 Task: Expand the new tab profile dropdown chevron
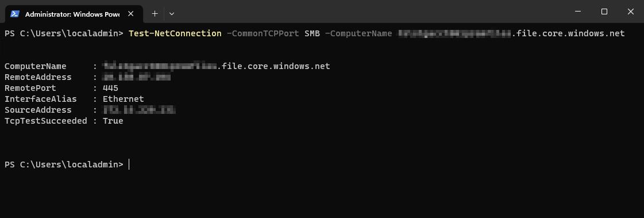tap(172, 14)
